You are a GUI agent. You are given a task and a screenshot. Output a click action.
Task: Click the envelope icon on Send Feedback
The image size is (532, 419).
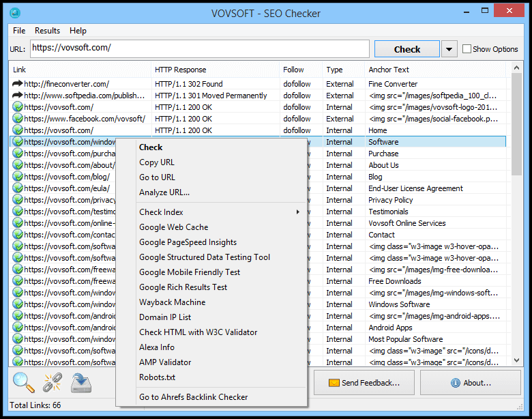click(x=334, y=383)
